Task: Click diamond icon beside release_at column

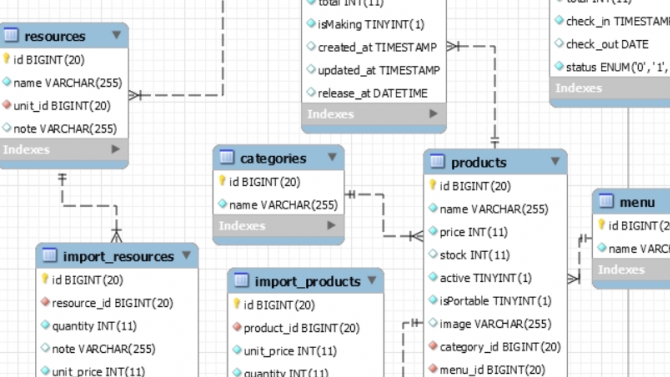Action: (x=311, y=92)
